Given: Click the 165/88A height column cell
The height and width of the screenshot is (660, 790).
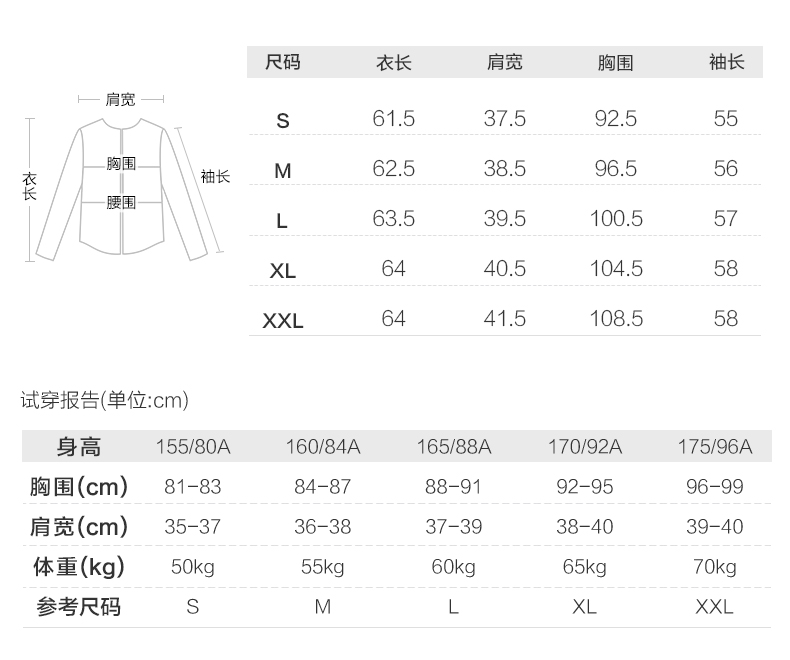Looking at the screenshot, I should point(453,447).
